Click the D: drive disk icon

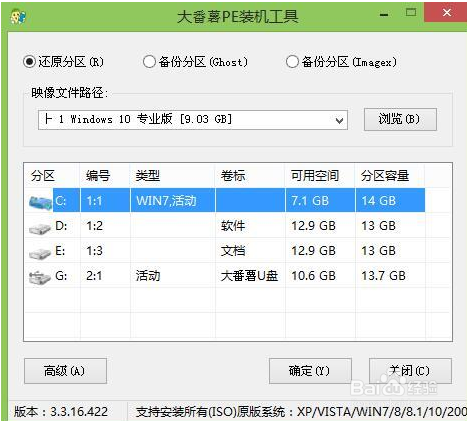coord(40,228)
